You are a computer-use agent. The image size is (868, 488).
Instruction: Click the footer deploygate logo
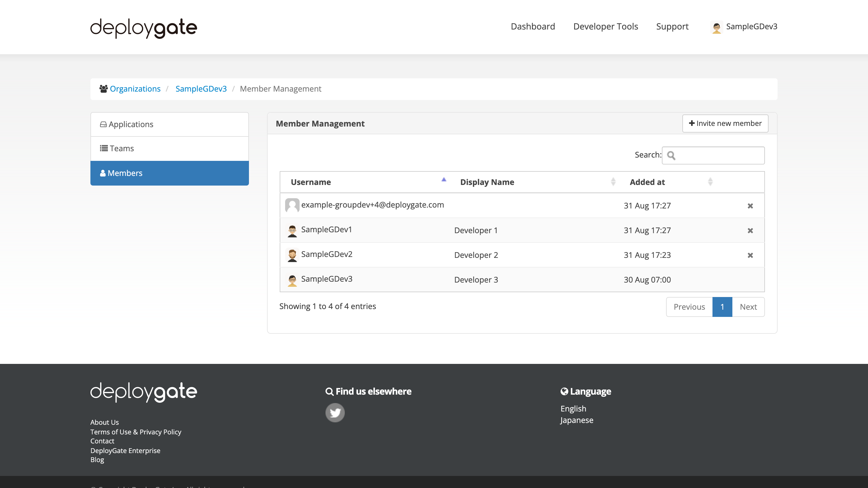click(x=143, y=392)
